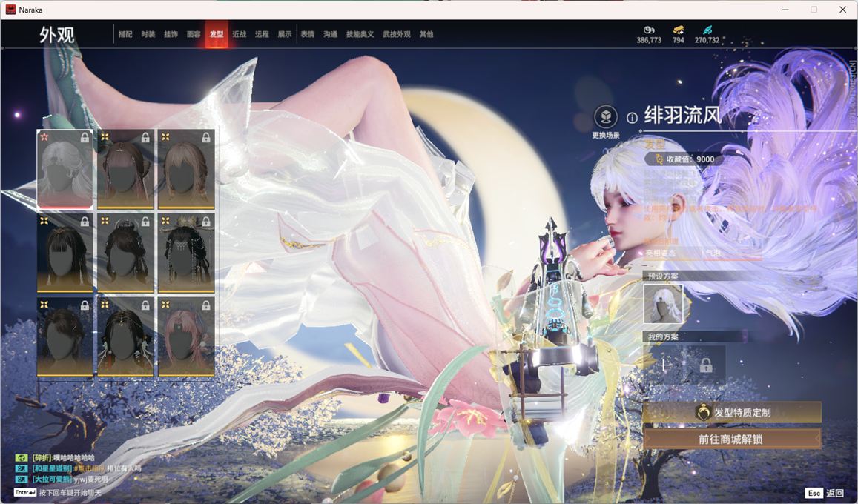Click lock icon on white wavy hairstyle

pyautogui.click(x=85, y=137)
